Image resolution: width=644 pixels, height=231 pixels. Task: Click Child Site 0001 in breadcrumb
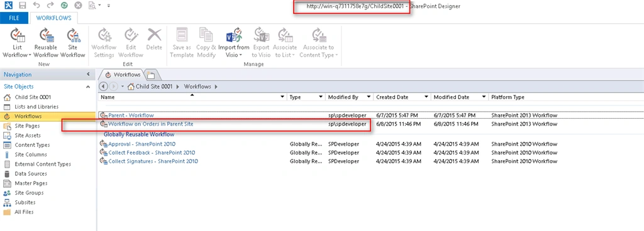(x=154, y=87)
